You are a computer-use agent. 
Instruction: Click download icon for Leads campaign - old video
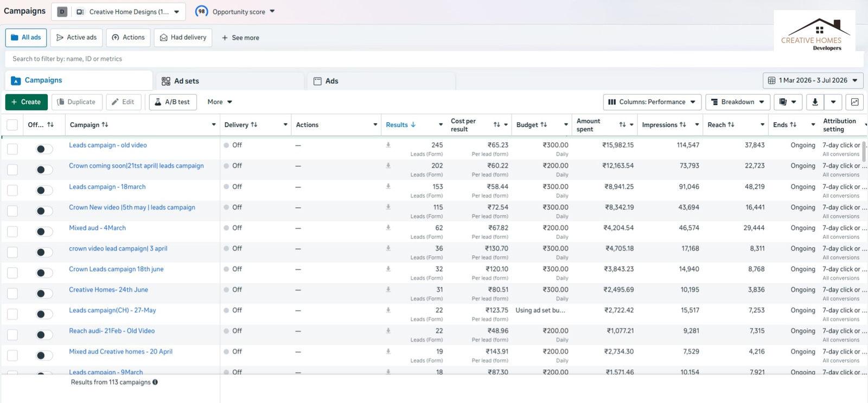pyautogui.click(x=388, y=145)
